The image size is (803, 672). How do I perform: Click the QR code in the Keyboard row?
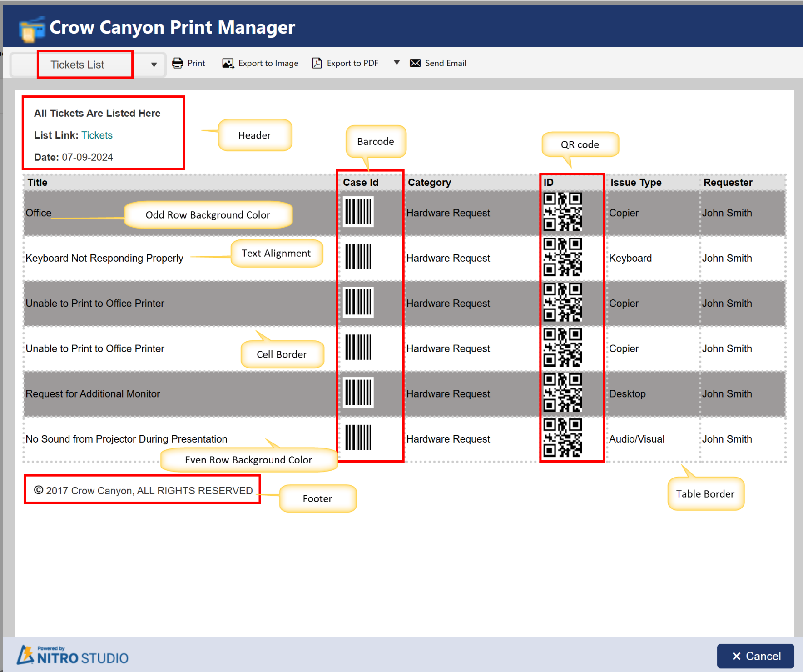[563, 257]
